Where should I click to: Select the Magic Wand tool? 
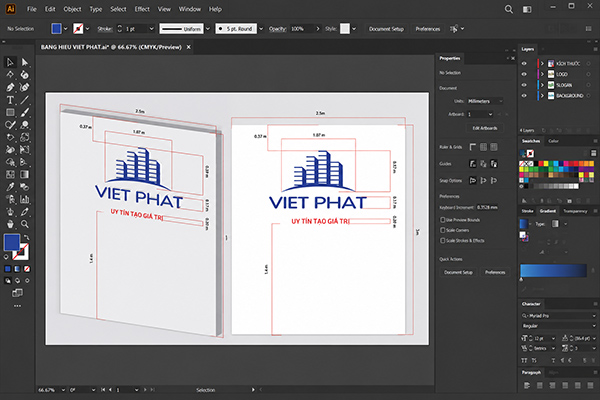click(x=10, y=75)
